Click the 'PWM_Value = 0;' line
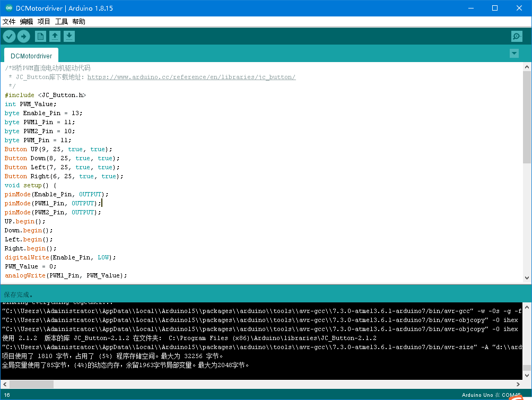Viewport: 532px width, 400px height. [31, 266]
